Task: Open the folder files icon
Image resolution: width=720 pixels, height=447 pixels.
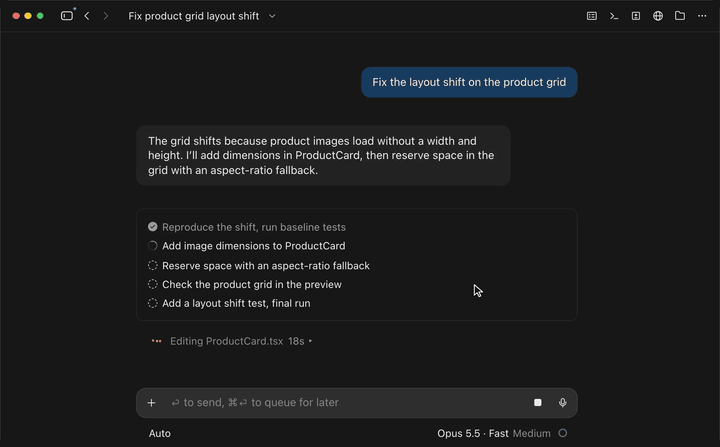Action: pos(680,16)
